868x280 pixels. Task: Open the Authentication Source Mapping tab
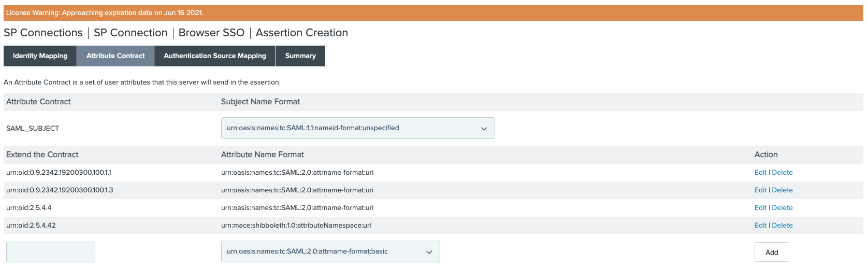click(x=215, y=56)
